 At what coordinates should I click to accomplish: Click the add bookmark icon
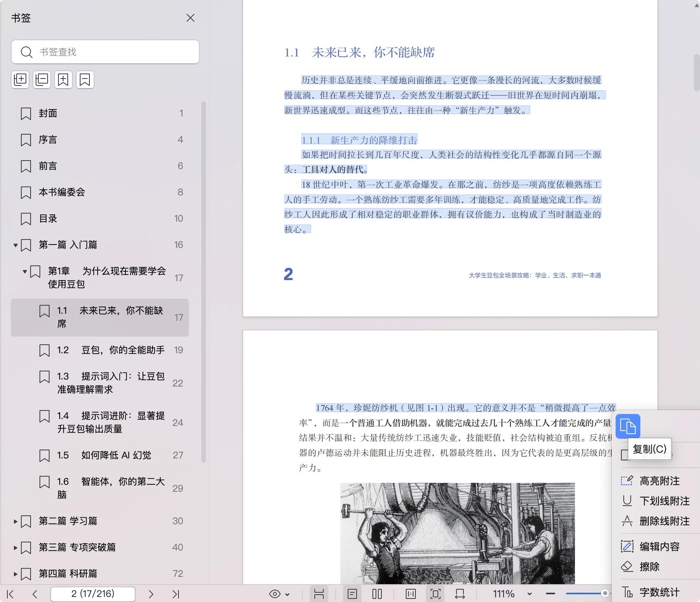point(63,80)
